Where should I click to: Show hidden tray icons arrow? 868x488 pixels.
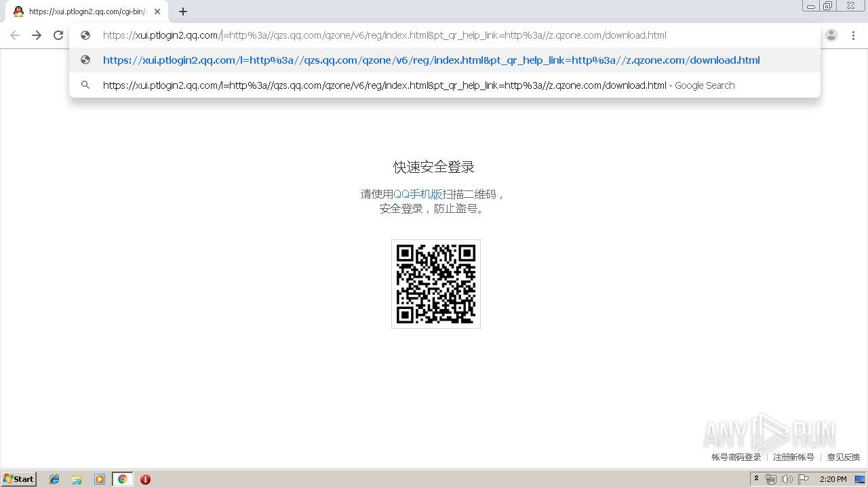[x=756, y=479]
